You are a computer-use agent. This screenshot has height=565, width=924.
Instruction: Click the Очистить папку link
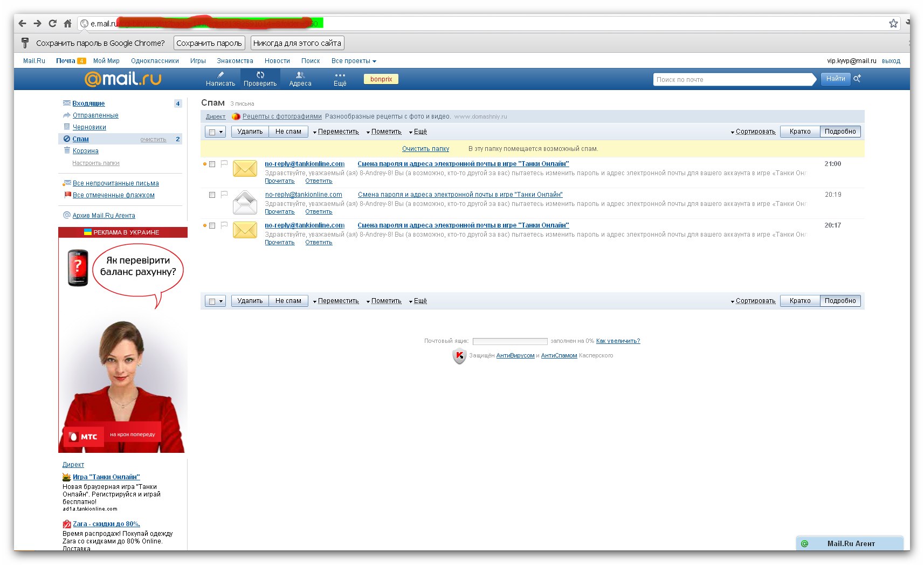pyautogui.click(x=425, y=149)
